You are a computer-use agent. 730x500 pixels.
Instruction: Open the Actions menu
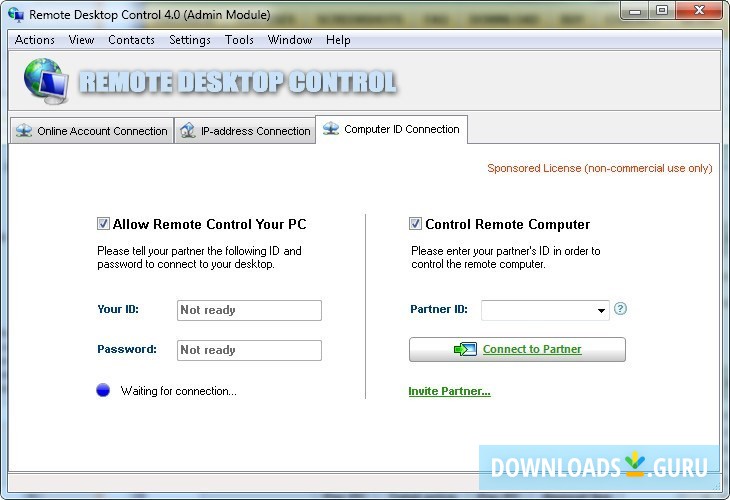coord(34,40)
